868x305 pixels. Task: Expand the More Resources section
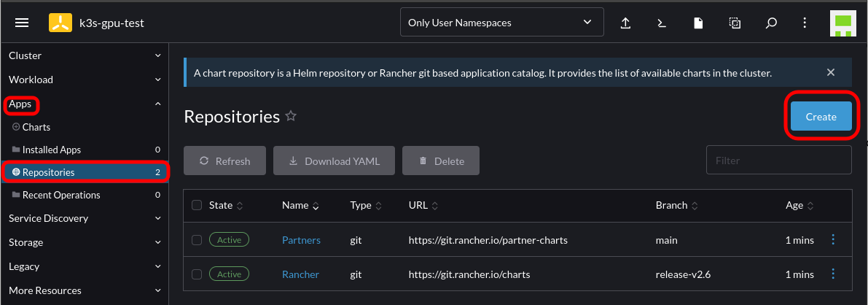(83, 290)
